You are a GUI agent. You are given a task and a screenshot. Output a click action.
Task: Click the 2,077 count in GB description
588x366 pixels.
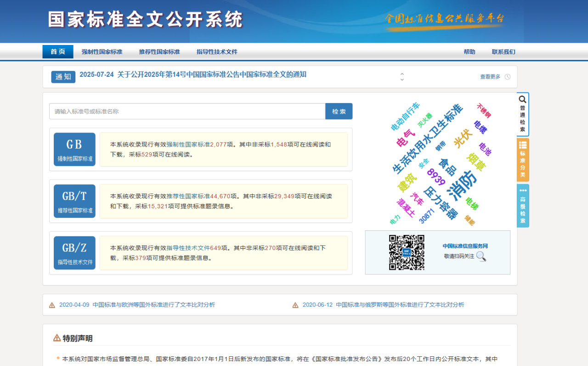(x=219, y=144)
